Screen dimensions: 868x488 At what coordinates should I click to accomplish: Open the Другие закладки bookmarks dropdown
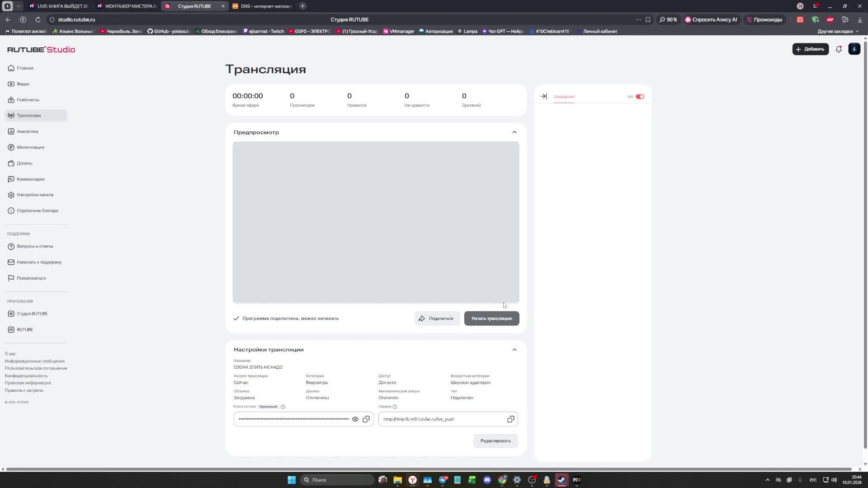pyautogui.click(x=838, y=32)
